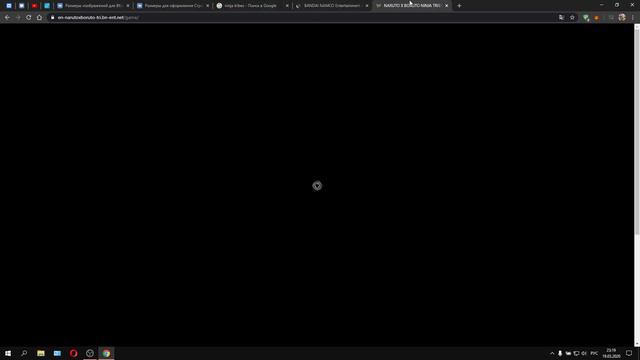
Task: Open a new browser tab
Action: [459, 6]
